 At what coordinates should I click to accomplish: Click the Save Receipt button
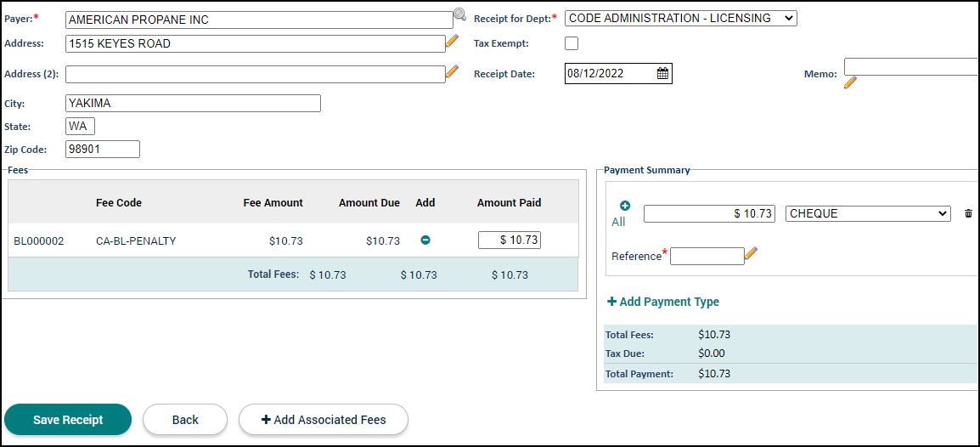click(x=68, y=420)
